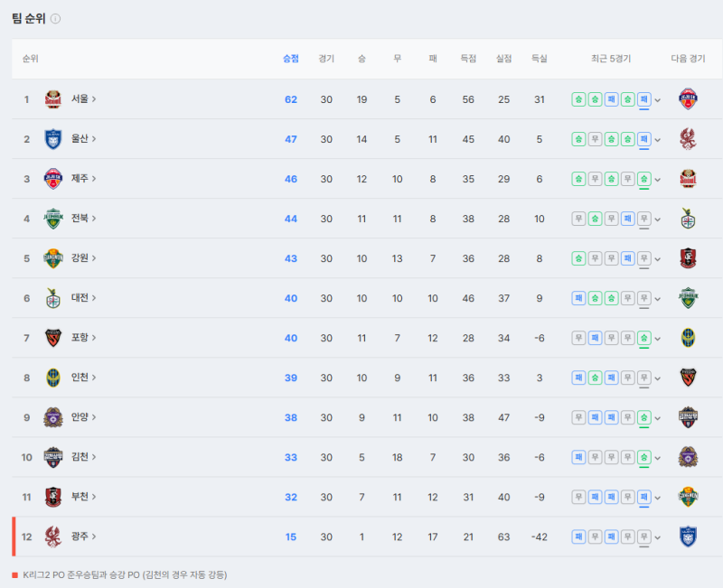Click the 김천 crest beside the team name
Viewport: 723px width, 588px height.
(53, 457)
